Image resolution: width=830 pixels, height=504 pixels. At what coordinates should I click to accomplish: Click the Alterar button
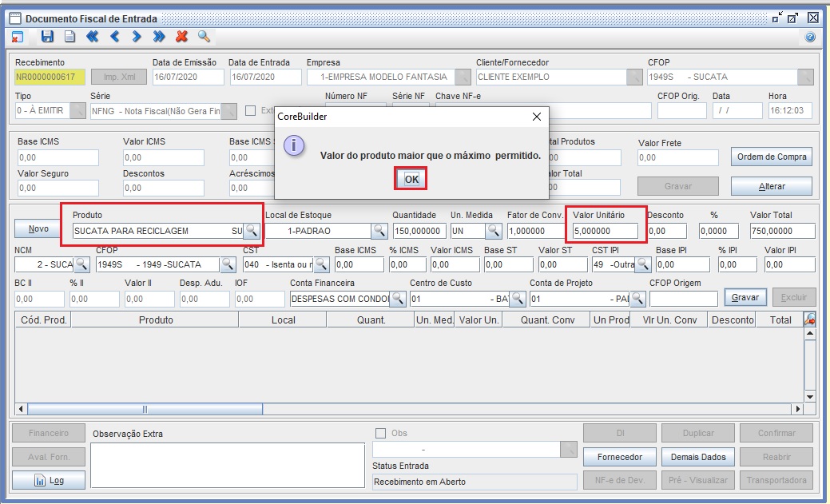tap(772, 186)
